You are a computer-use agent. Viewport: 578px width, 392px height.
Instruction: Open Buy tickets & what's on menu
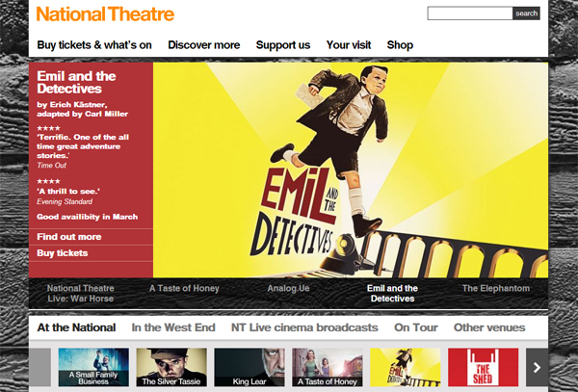pyautogui.click(x=94, y=45)
